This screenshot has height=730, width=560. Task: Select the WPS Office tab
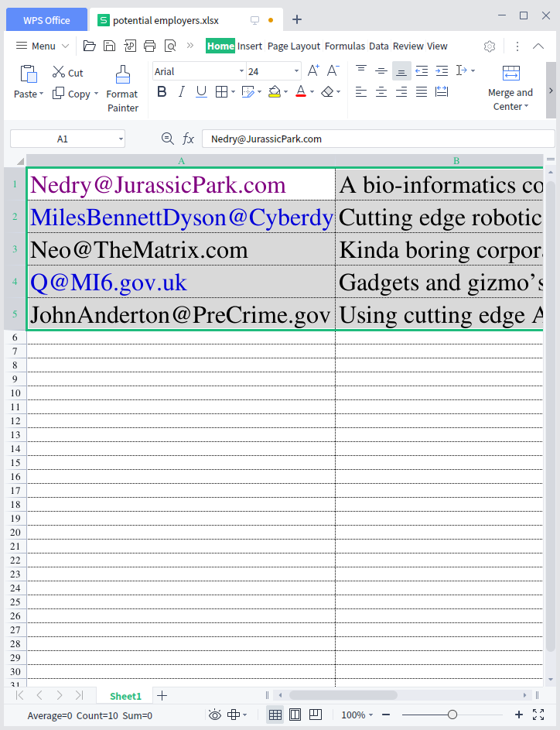pos(46,20)
